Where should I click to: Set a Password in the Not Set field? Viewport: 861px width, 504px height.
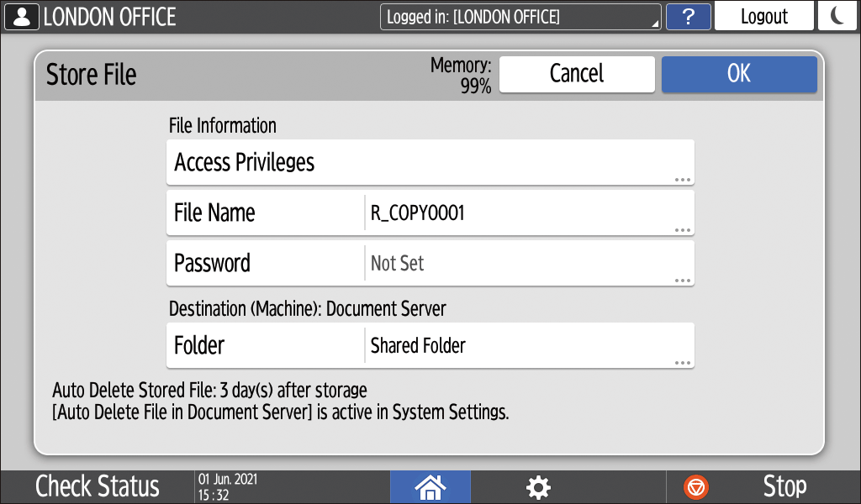[528, 264]
